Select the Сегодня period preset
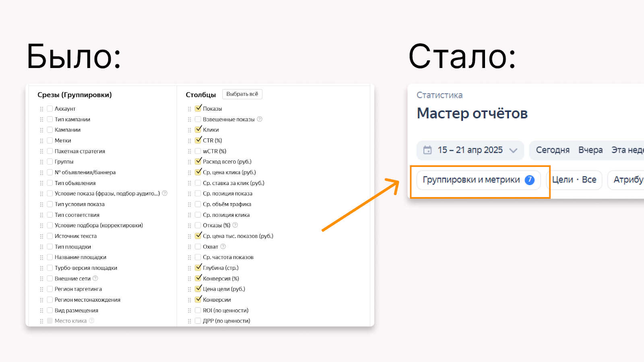 [553, 150]
